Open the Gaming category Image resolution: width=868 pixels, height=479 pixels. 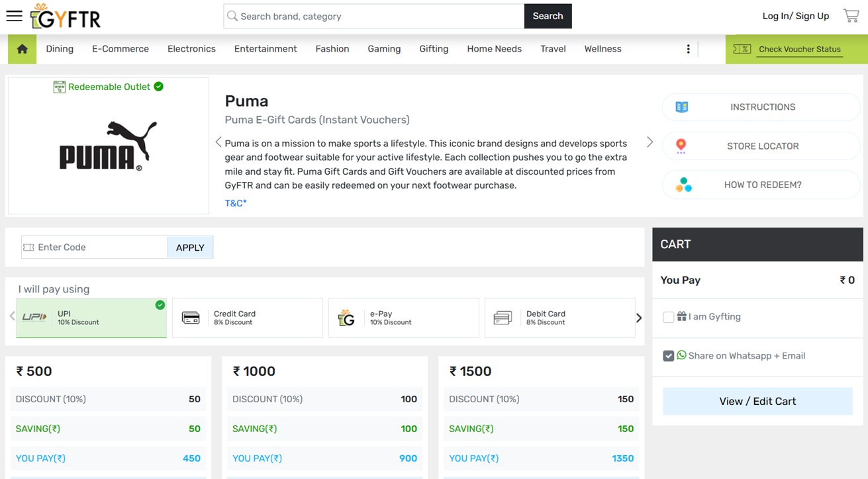tap(384, 49)
